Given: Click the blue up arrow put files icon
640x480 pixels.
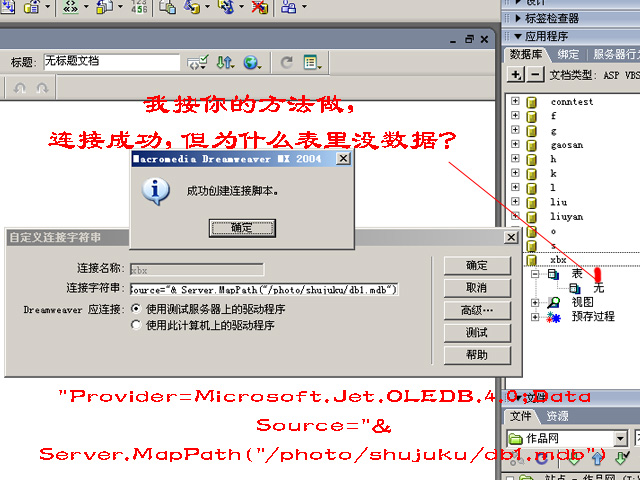Looking at the screenshot, I should [x=598, y=458].
